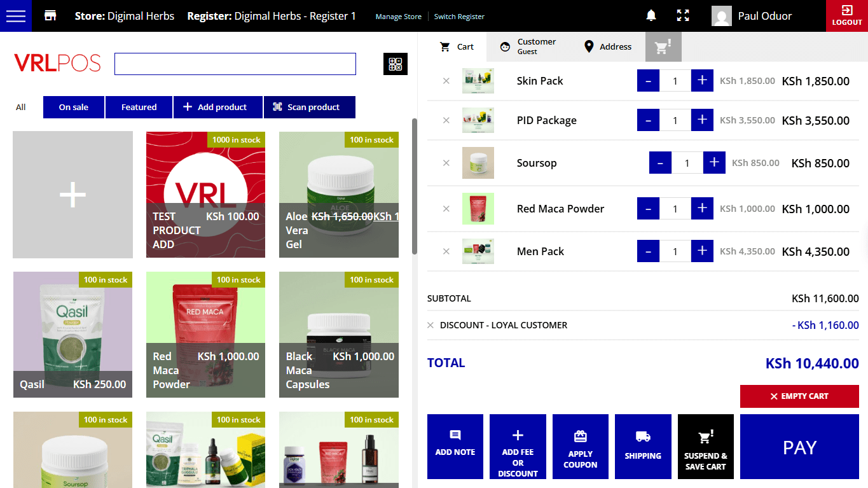Image resolution: width=868 pixels, height=488 pixels.
Task: Open the Address tab
Action: pos(607,46)
